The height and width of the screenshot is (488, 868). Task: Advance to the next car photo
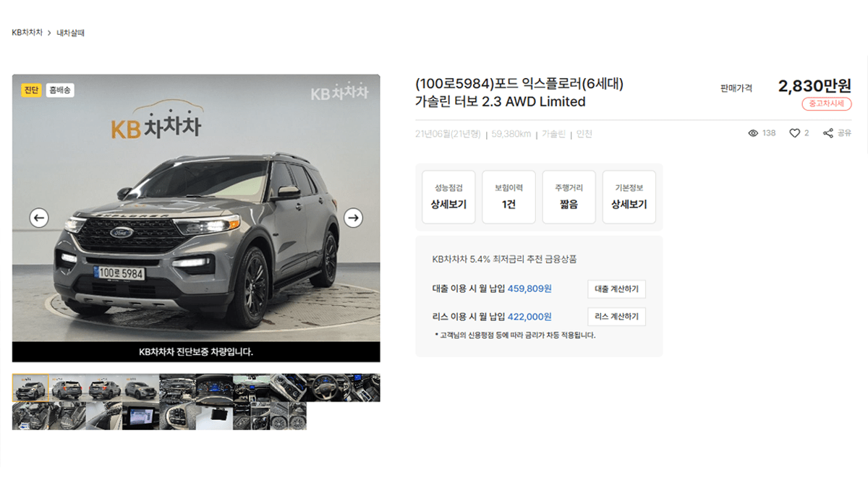(x=353, y=217)
